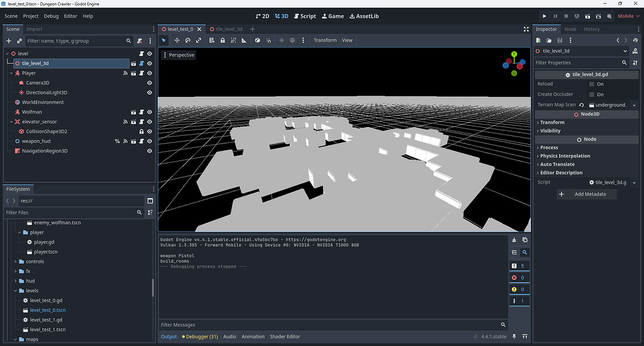Open the documentation icon beside tile_level_3d dropdown
Viewport: 644px width, 346px height.
point(635,51)
